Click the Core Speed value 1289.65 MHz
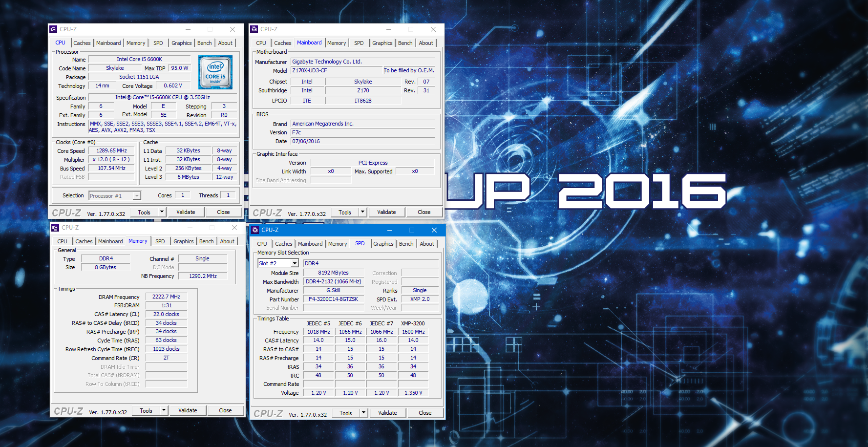The width and height of the screenshot is (868, 447). tap(111, 151)
